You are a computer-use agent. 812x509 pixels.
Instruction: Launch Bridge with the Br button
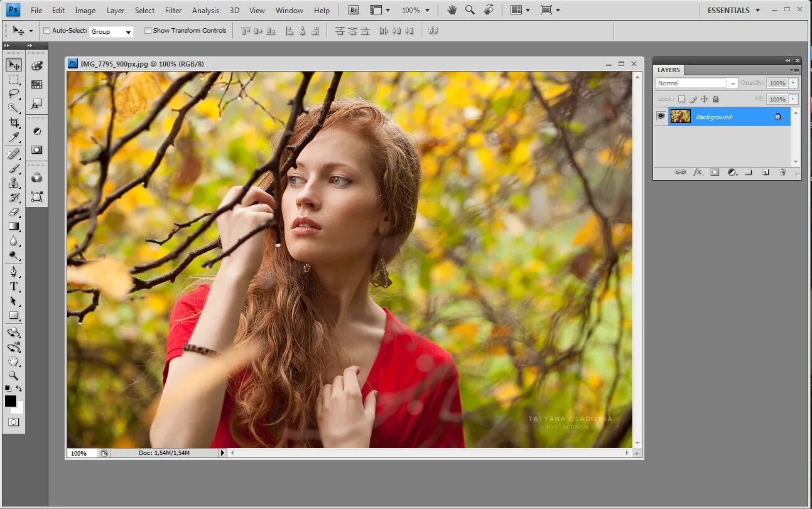click(x=354, y=10)
